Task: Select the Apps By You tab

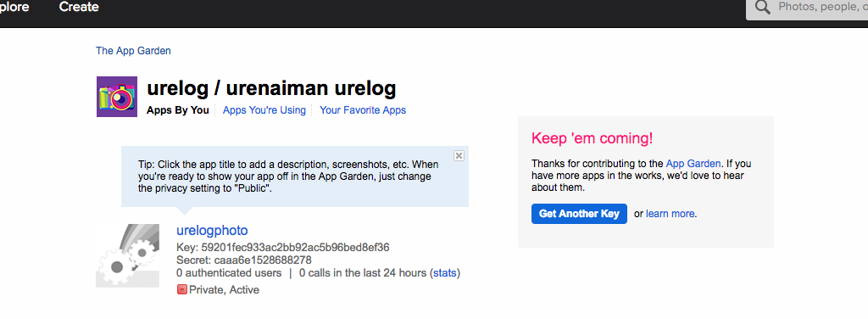Action: (178, 110)
